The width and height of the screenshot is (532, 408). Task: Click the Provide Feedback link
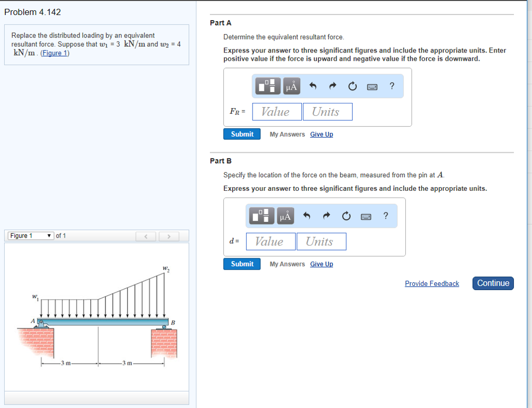pos(432,283)
